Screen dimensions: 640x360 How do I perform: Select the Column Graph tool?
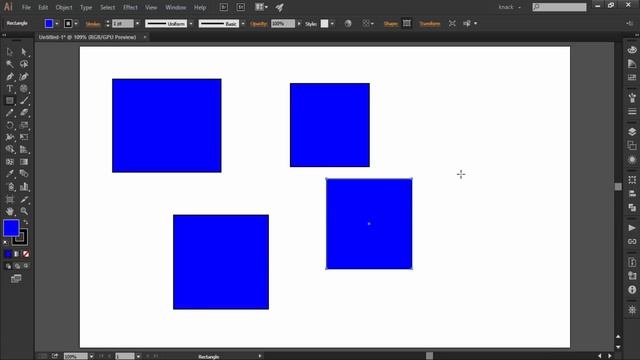coord(24,187)
